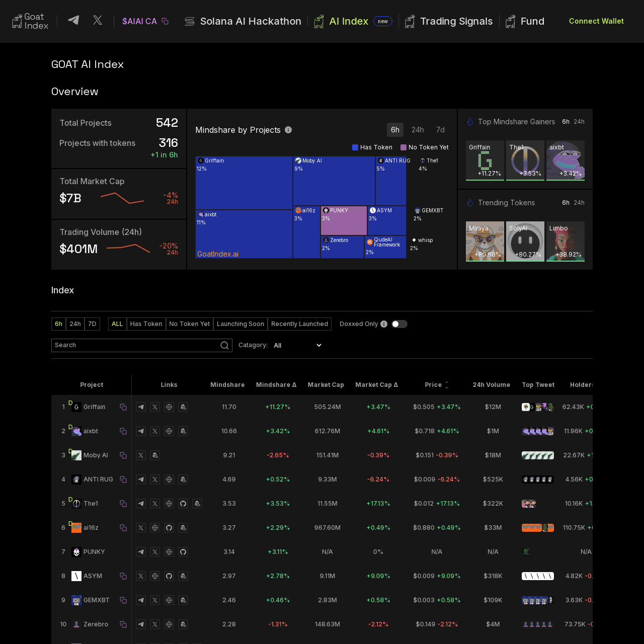Click the Connect Wallet button

tap(596, 21)
